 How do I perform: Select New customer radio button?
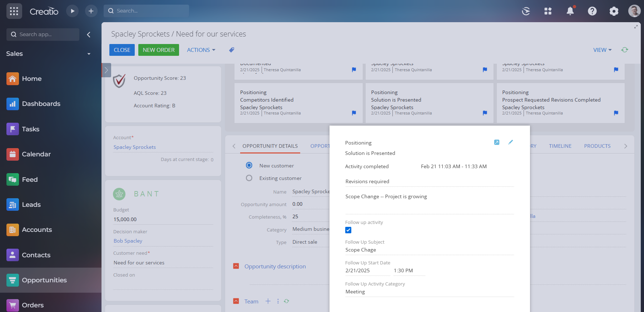click(249, 165)
